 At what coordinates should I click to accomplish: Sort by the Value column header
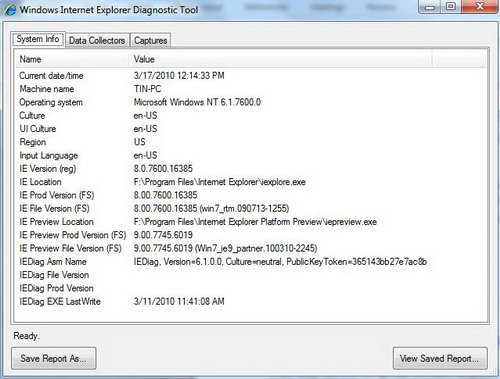[280, 59]
